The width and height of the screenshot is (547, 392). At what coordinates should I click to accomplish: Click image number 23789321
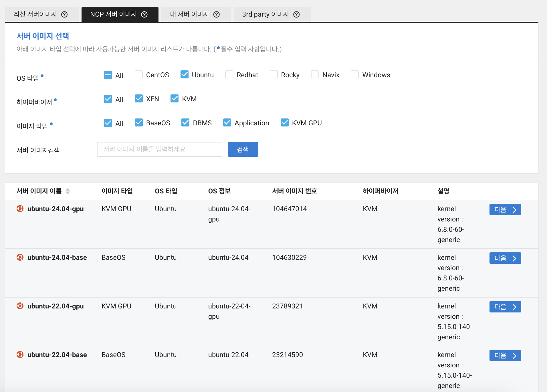[288, 306]
